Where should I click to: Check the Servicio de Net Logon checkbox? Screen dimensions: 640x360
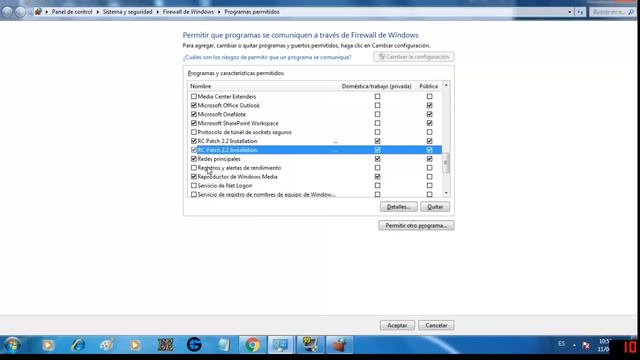(x=194, y=186)
